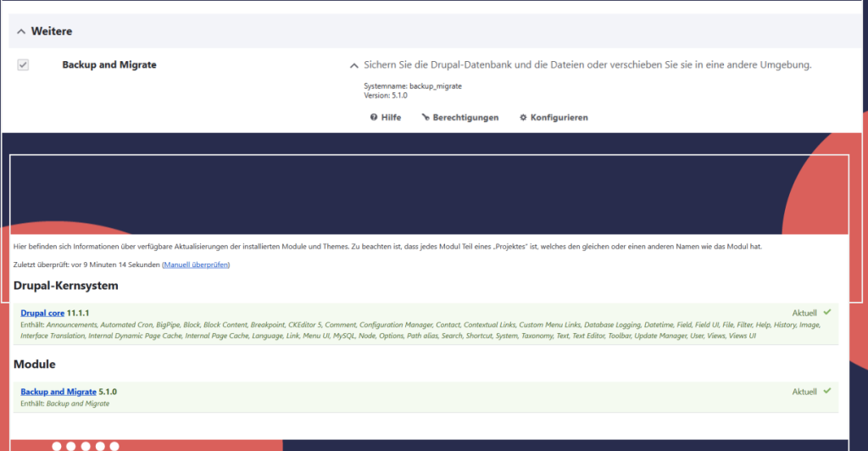Click the Weitere section heading

[x=52, y=31]
